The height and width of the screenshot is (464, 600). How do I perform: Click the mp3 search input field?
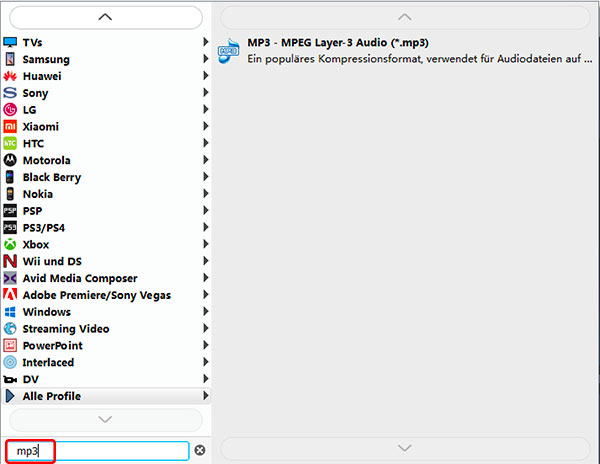98,451
